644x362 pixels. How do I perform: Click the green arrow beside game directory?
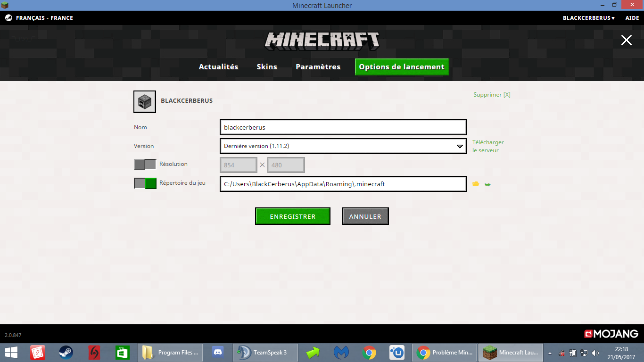coord(487,184)
